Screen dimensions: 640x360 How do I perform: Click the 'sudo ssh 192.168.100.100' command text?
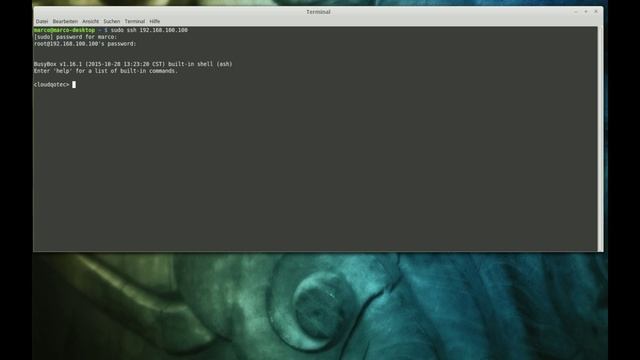(x=149, y=30)
